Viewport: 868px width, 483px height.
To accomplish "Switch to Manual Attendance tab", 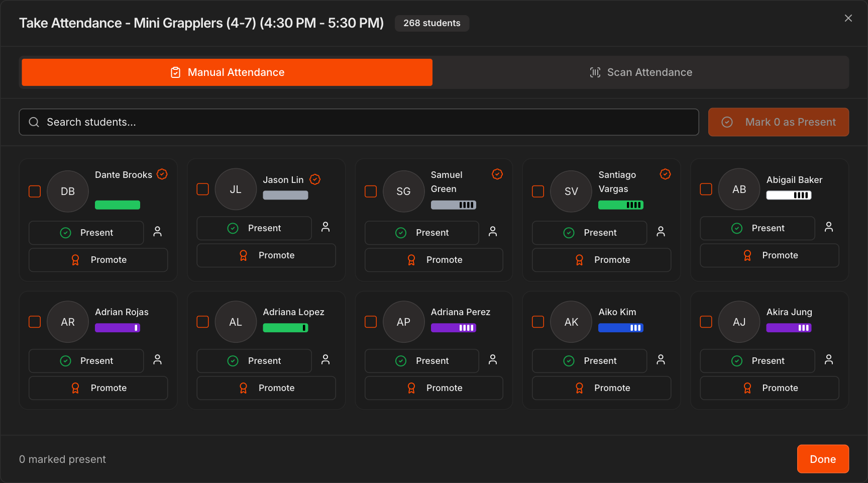I will pos(227,72).
